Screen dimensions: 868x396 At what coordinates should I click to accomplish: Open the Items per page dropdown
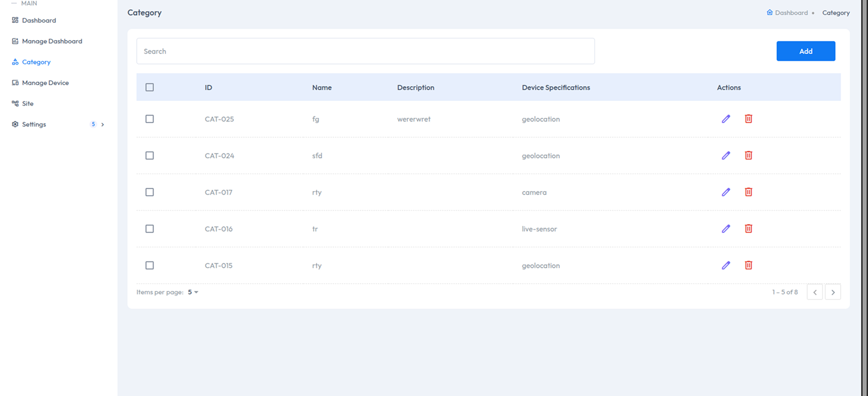[x=193, y=292]
